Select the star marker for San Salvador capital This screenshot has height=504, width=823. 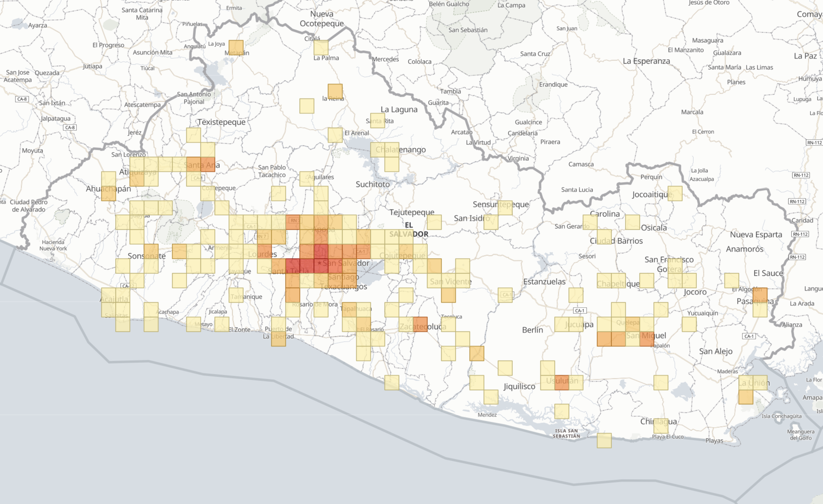(319, 263)
